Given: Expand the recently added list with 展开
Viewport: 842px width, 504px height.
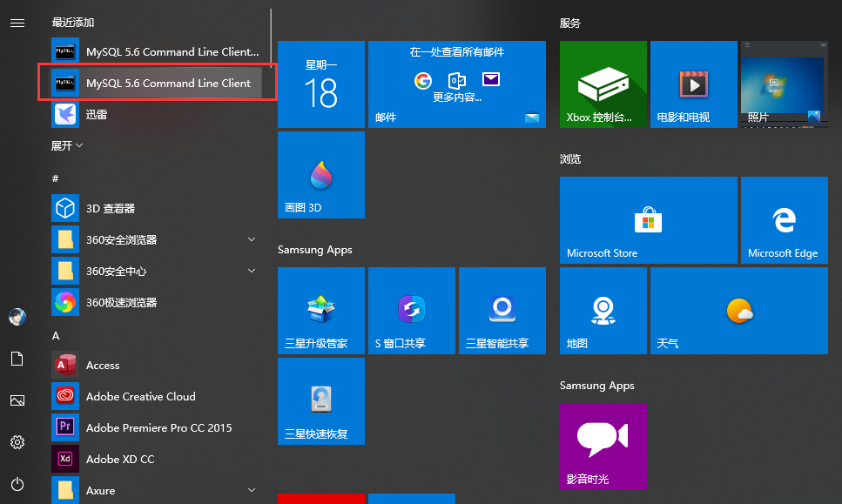Looking at the screenshot, I should pos(66,145).
